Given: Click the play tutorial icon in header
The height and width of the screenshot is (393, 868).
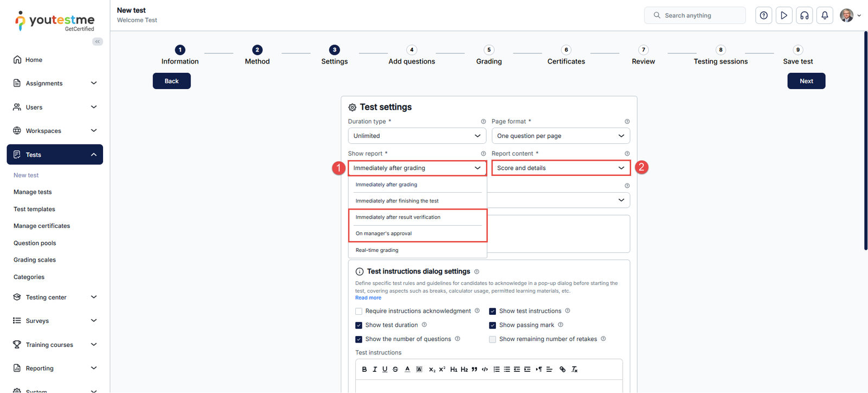Looking at the screenshot, I should click(784, 16).
